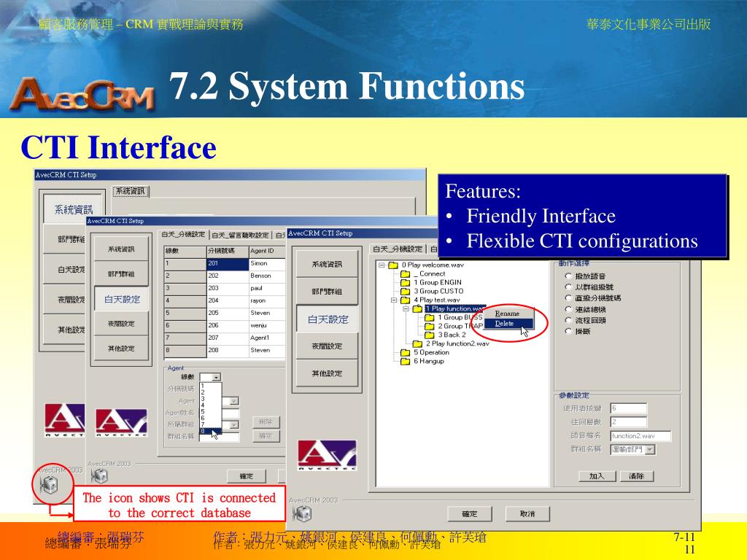Select the 5 Operation folder icon
This screenshot has width=747, height=560.
point(405,352)
